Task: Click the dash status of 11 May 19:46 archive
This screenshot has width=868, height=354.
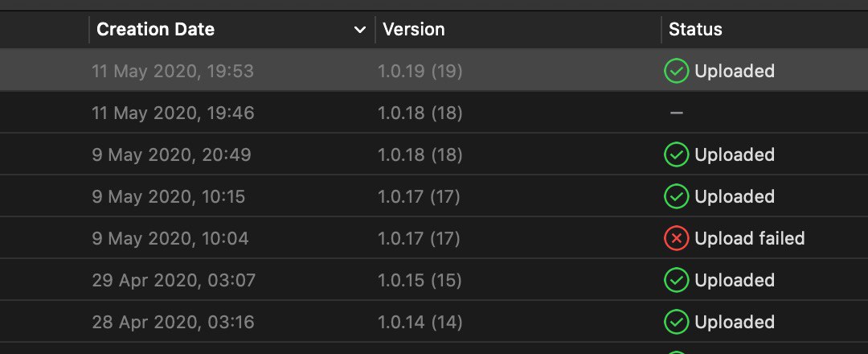Action: [677, 113]
